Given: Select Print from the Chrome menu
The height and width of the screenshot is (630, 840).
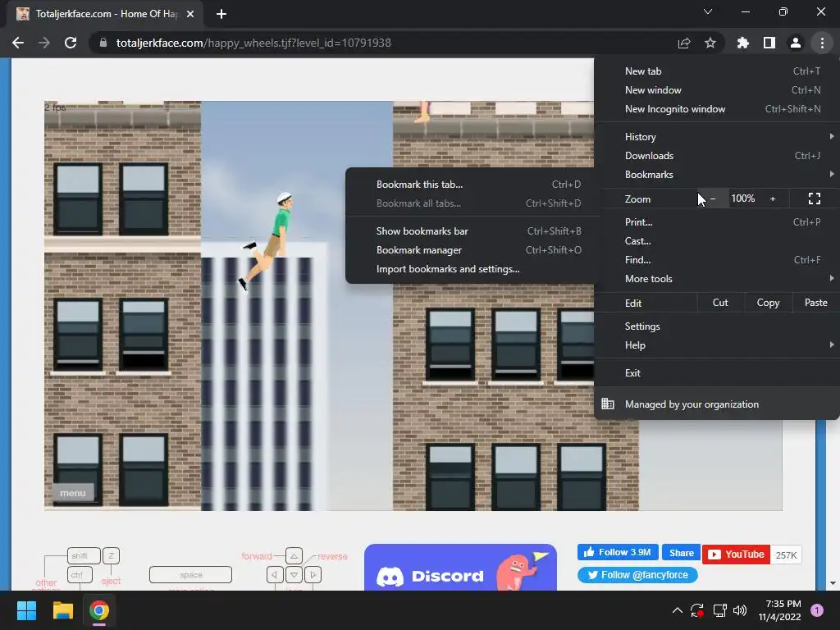Looking at the screenshot, I should [717, 221].
